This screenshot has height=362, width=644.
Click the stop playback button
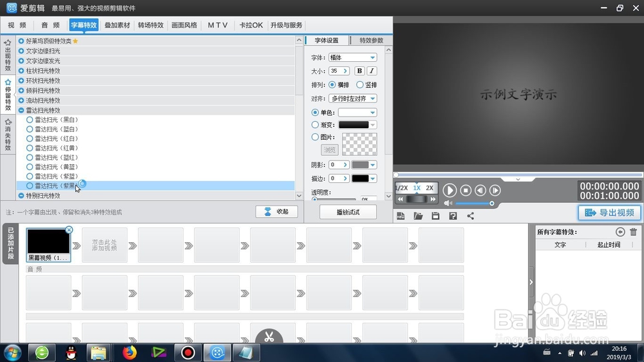coord(466,190)
